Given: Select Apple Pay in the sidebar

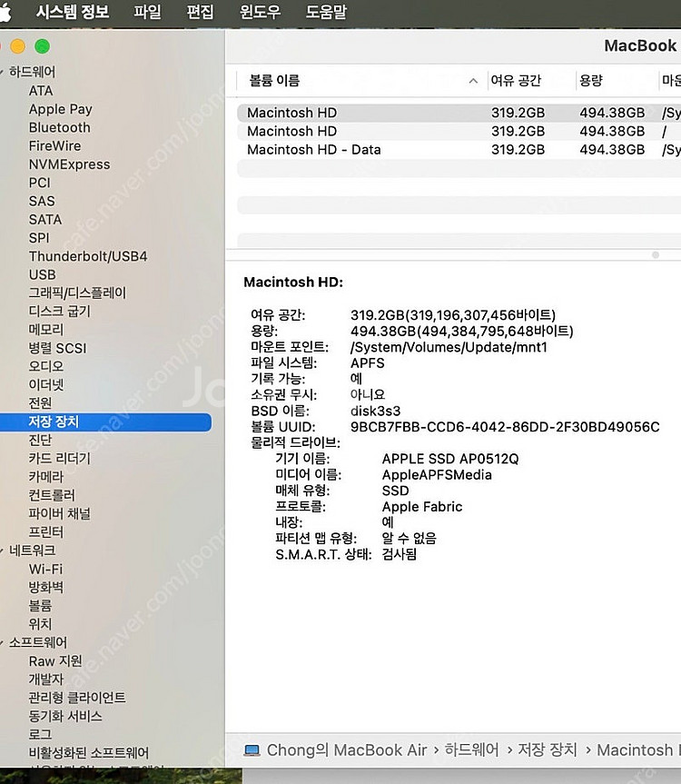Looking at the screenshot, I should click(x=61, y=109).
